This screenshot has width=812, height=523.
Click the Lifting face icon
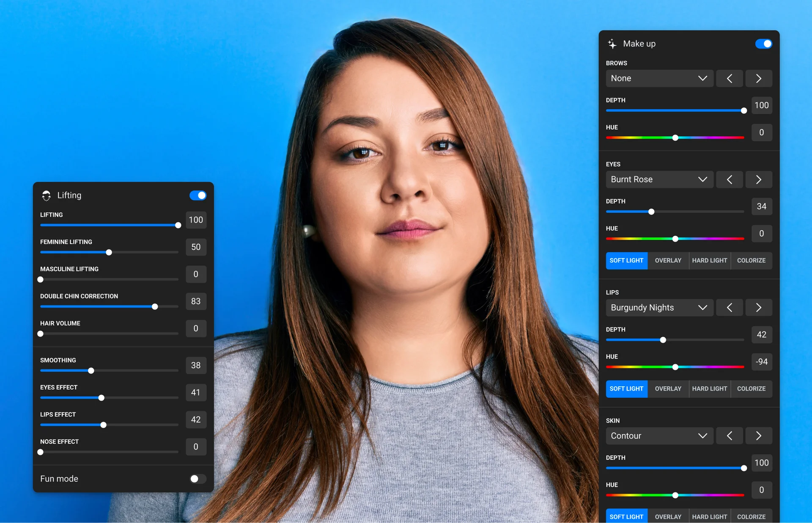coord(46,195)
